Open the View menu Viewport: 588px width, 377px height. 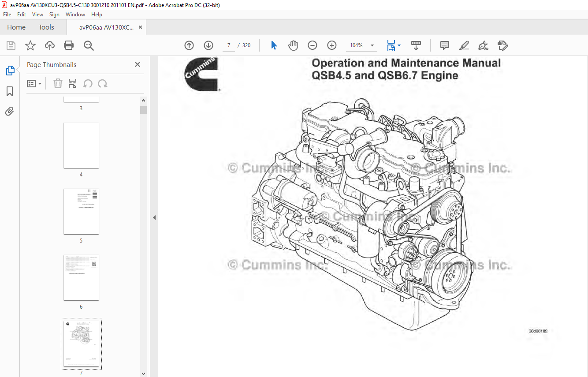[37, 15]
